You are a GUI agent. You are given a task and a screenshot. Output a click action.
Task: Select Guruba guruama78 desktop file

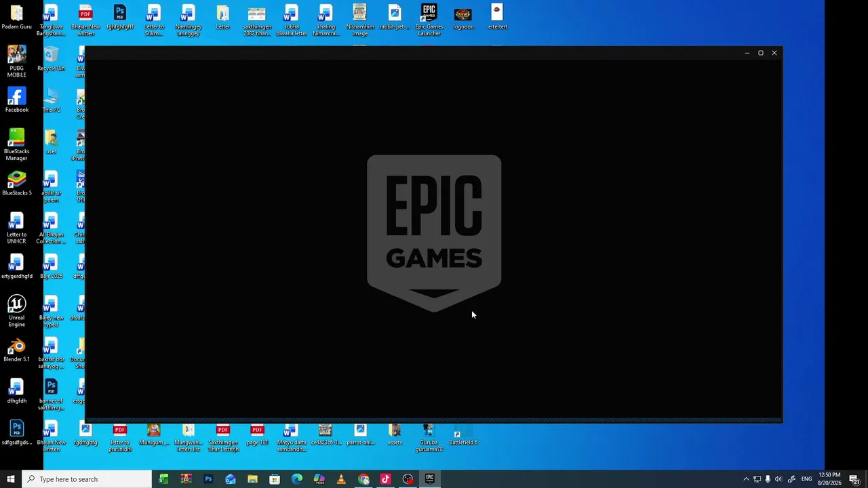coord(429,439)
